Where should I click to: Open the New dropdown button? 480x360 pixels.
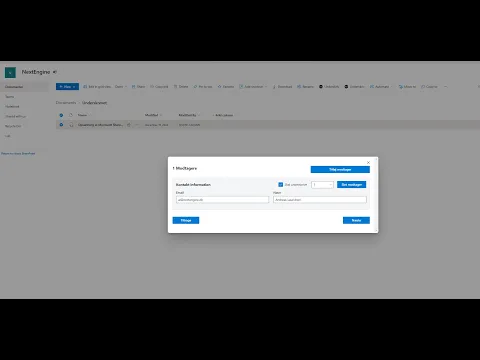pos(67,87)
